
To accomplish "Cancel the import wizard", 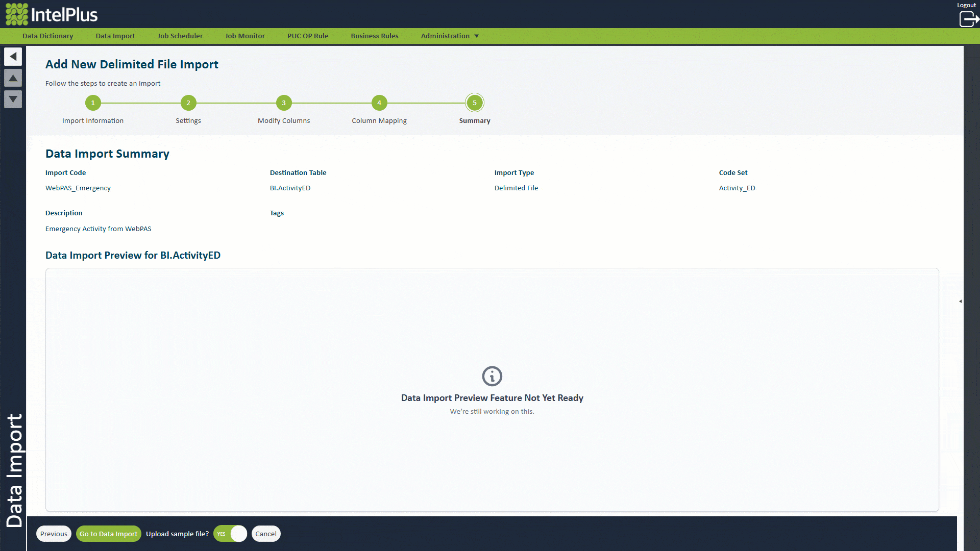I will point(266,534).
